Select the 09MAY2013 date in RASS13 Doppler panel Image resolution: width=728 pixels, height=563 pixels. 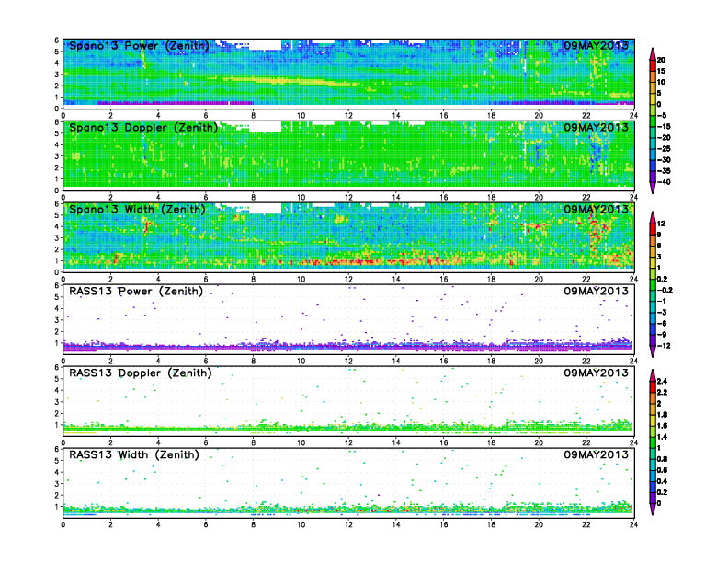tap(597, 373)
